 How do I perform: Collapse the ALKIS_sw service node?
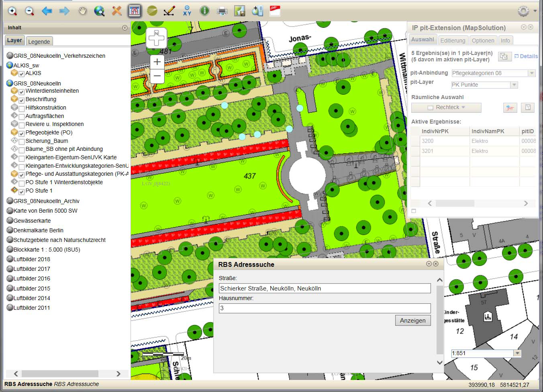coord(10,65)
